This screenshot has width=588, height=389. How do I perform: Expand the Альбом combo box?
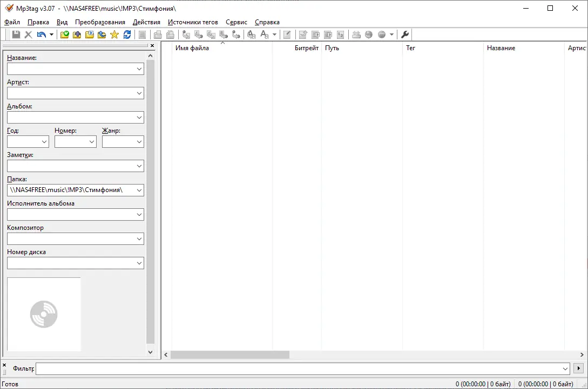[x=139, y=118]
